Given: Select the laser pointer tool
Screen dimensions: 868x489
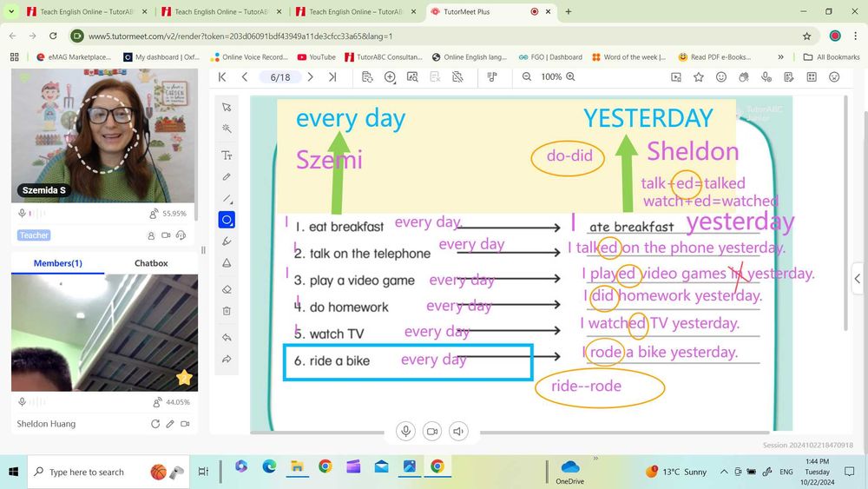Looking at the screenshot, I should (x=227, y=129).
